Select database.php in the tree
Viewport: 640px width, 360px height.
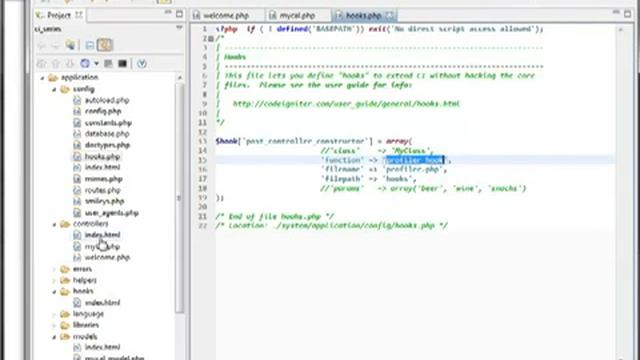(107, 134)
